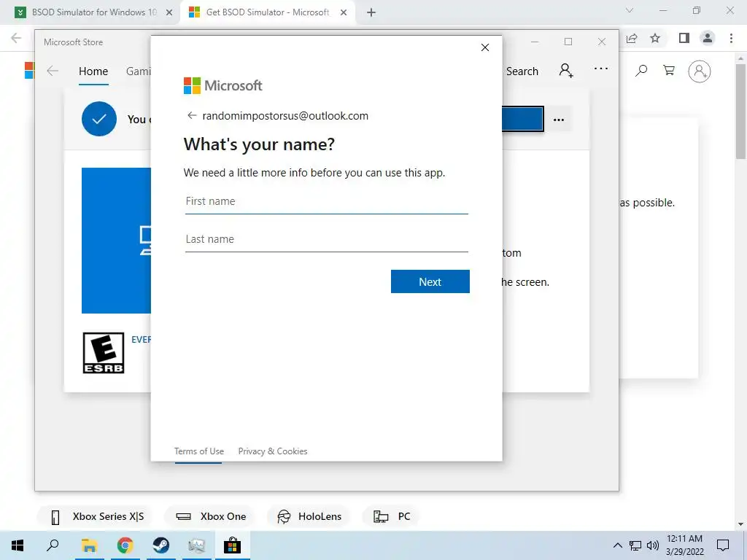Bookmark this page with star icon
This screenshot has height=560, width=747.
[x=655, y=38]
